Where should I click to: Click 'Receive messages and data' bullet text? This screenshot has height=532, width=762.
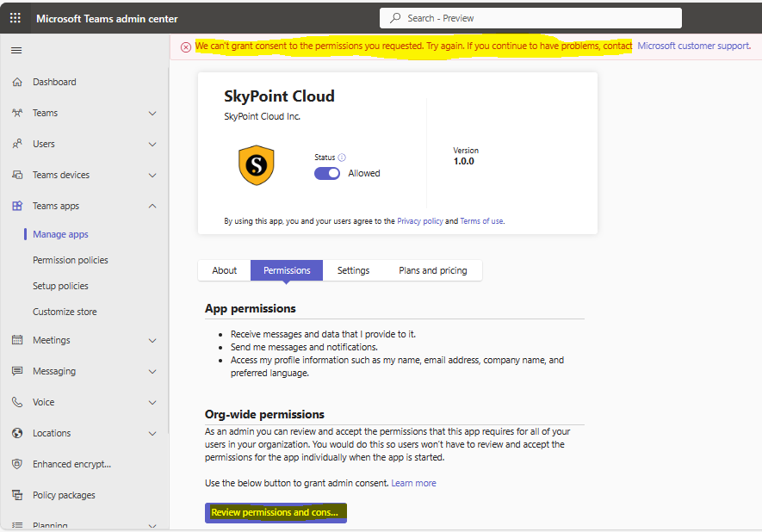click(323, 334)
